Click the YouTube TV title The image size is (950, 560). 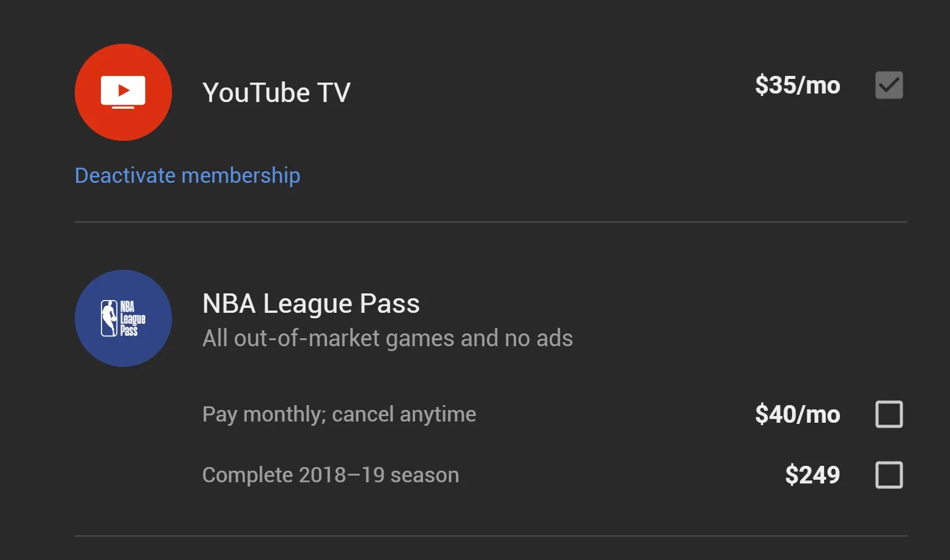[x=277, y=93]
